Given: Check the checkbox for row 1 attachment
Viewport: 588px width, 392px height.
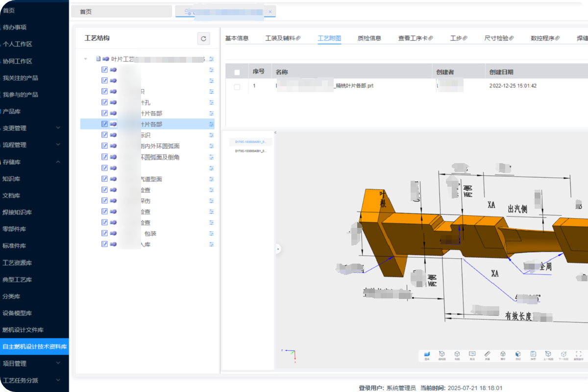Looking at the screenshot, I should [x=237, y=87].
